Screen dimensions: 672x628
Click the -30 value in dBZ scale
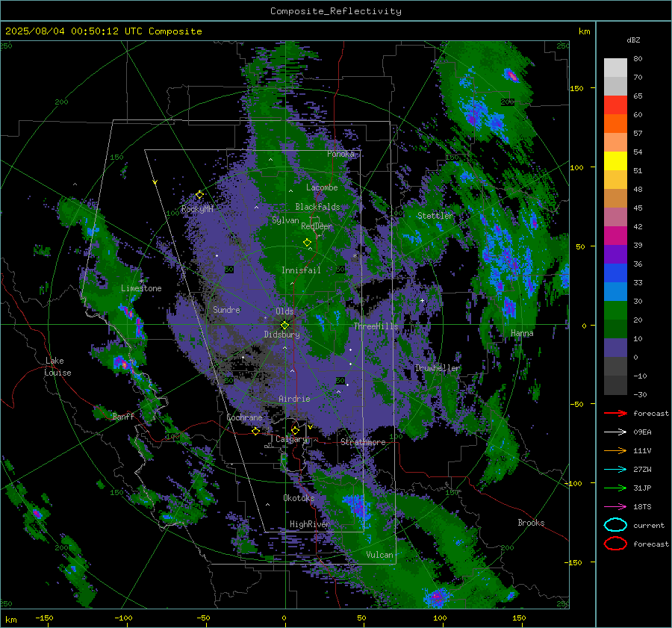coord(640,394)
